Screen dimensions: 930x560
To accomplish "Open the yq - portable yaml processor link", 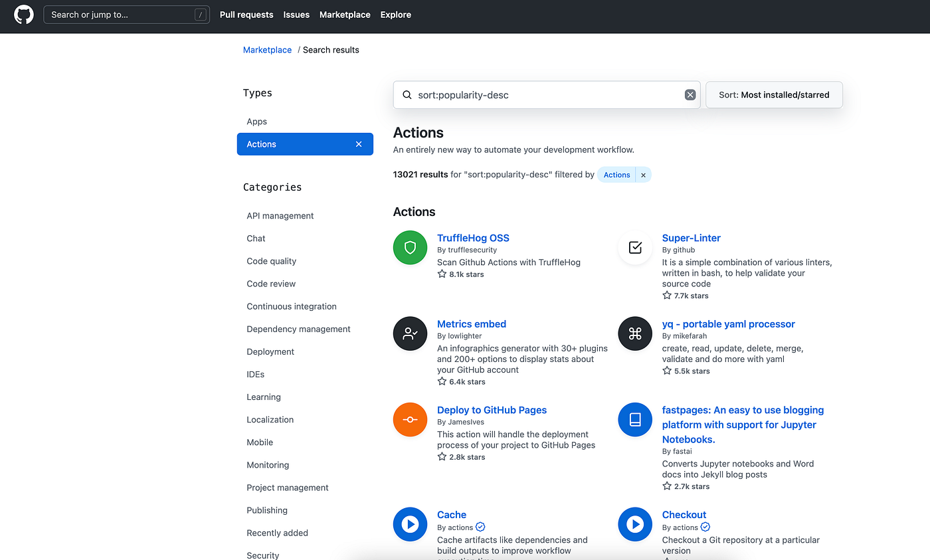I will point(729,324).
